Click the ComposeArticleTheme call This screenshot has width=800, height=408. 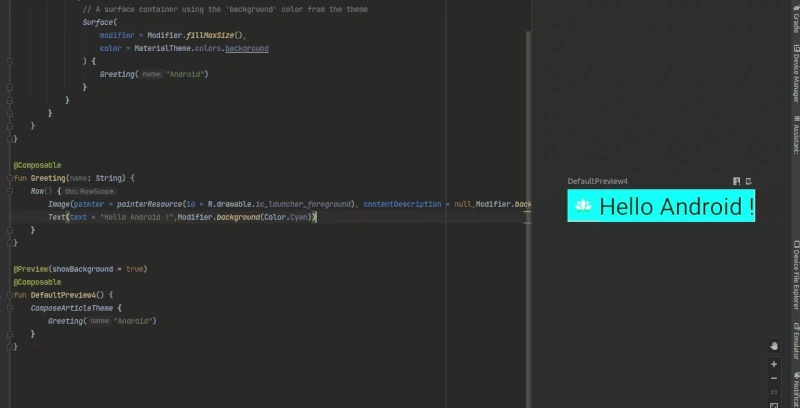(73, 308)
